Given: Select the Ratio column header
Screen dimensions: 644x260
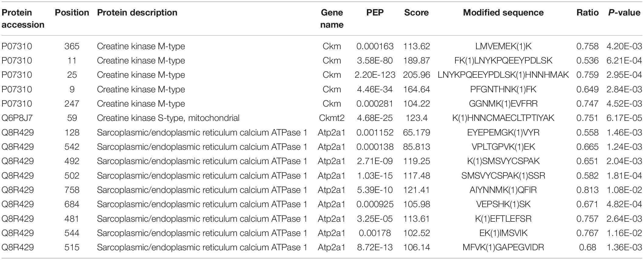Looking at the screenshot, I should tap(587, 12).
